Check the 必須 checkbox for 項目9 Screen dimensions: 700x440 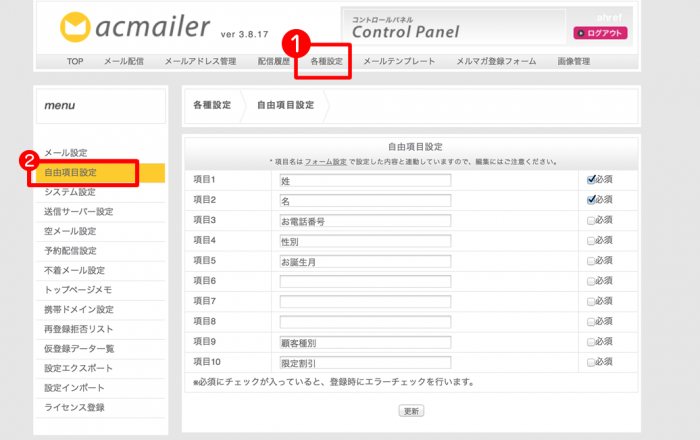(591, 342)
